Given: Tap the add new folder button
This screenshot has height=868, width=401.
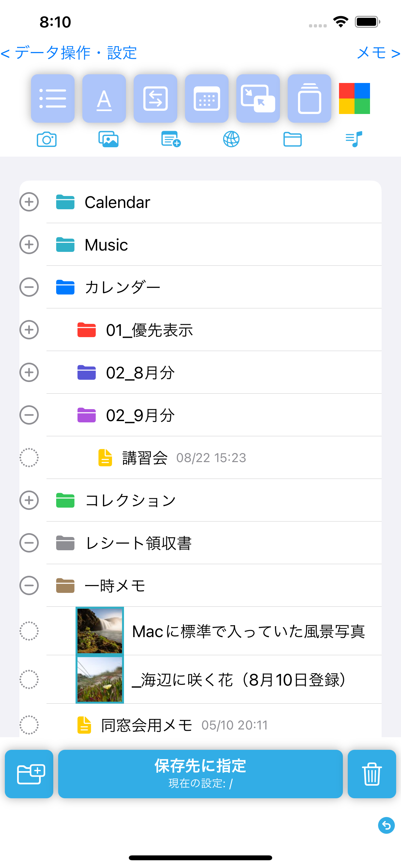Looking at the screenshot, I should pyautogui.click(x=29, y=774).
